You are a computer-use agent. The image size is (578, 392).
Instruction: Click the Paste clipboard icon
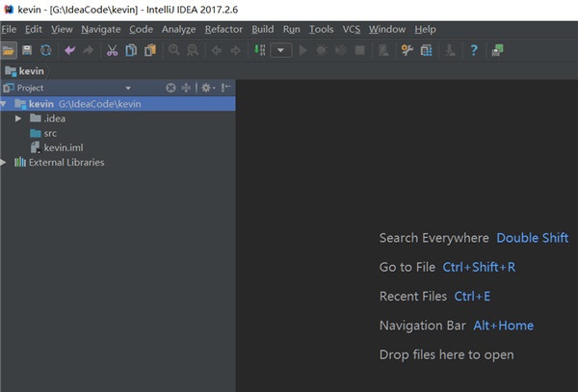click(x=149, y=50)
